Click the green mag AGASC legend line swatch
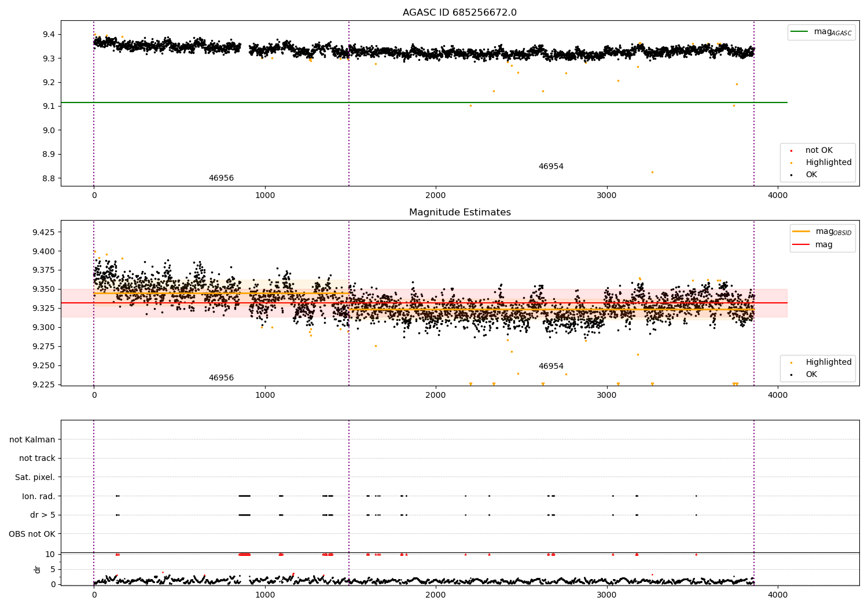Viewport: 868px width, 608px height. pyautogui.click(x=799, y=32)
